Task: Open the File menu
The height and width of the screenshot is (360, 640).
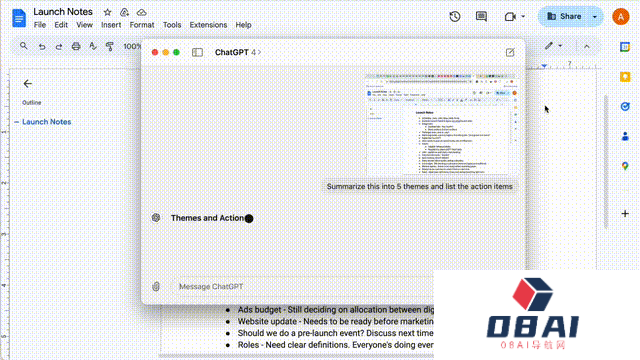Action: 40,25
